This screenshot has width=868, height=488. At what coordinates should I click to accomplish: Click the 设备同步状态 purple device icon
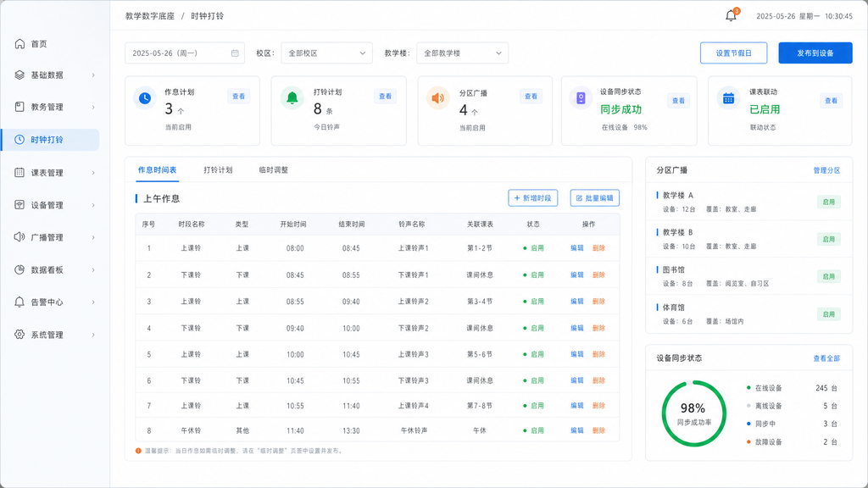pyautogui.click(x=581, y=98)
